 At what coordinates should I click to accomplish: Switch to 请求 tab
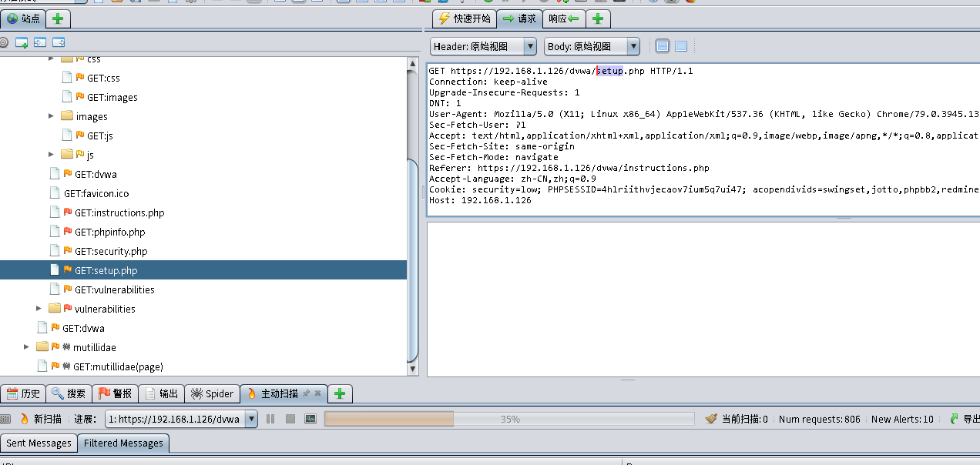coord(519,18)
